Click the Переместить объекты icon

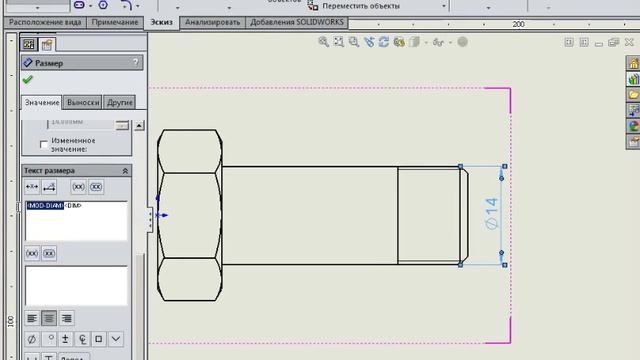[313, 6]
